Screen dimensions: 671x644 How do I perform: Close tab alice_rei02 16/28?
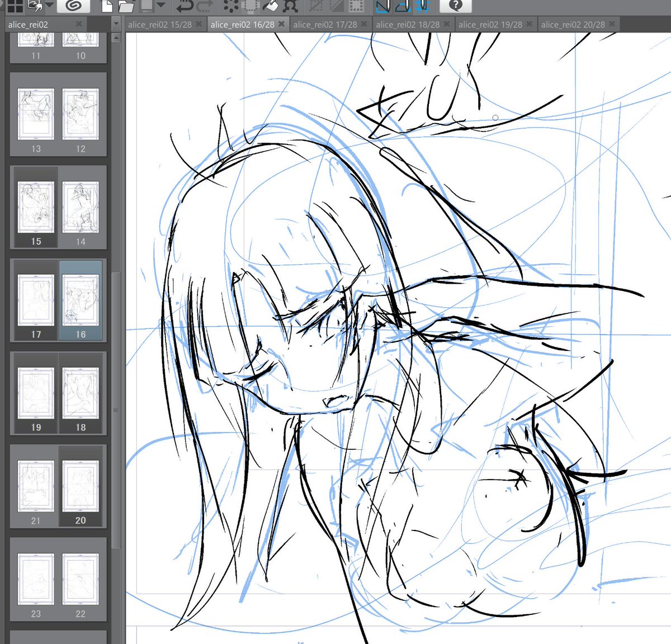click(x=281, y=24)
